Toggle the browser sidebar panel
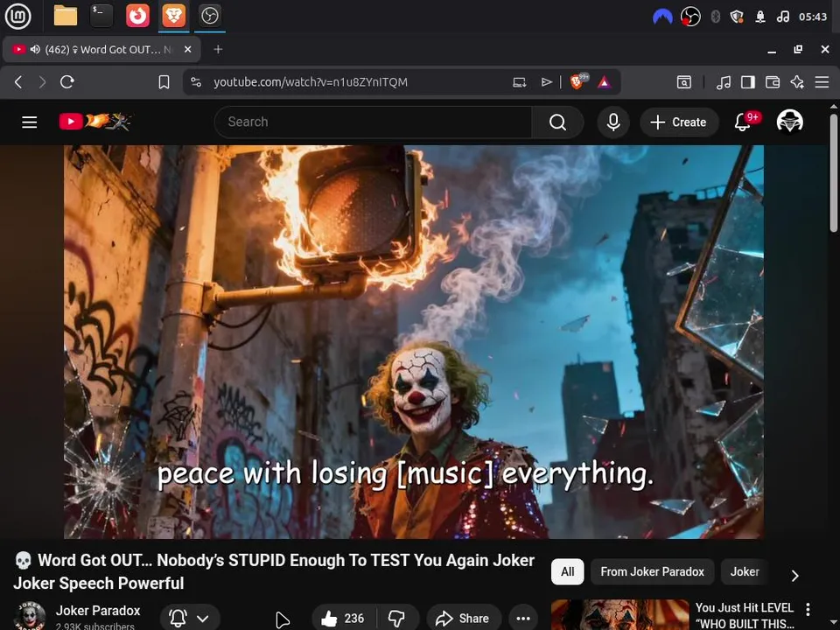The image size is (840, 630). tap(748, 82)
